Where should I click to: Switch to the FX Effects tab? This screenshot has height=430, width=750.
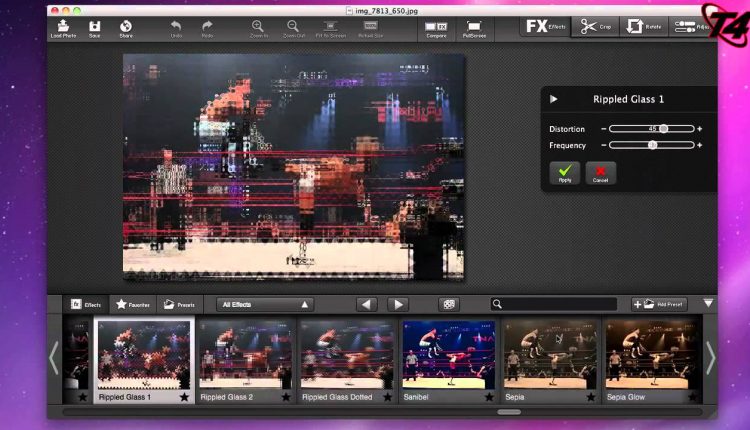click(x=546, y=27)
